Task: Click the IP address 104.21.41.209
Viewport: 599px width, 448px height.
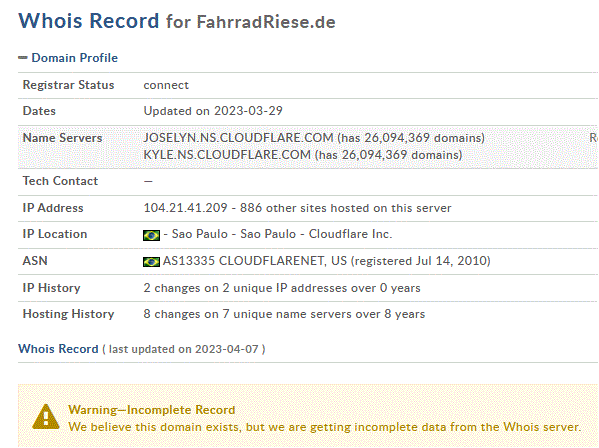Action: click(x=185, y=208)
